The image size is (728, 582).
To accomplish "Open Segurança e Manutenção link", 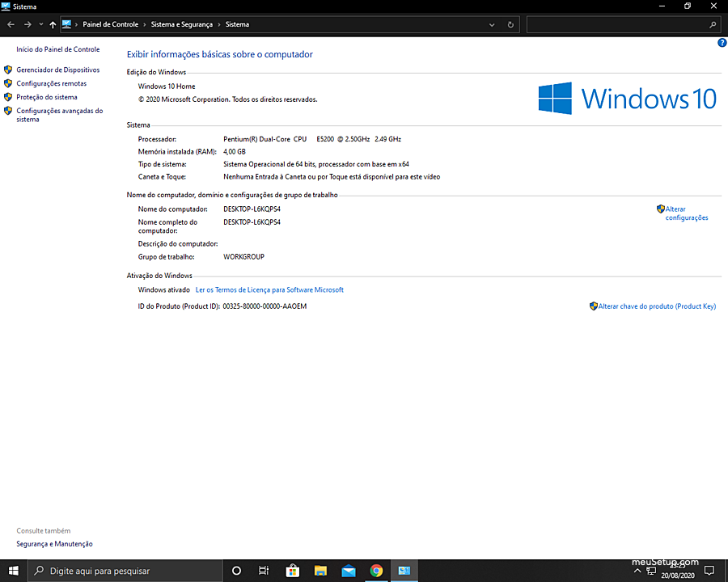I will coord(54,544).
